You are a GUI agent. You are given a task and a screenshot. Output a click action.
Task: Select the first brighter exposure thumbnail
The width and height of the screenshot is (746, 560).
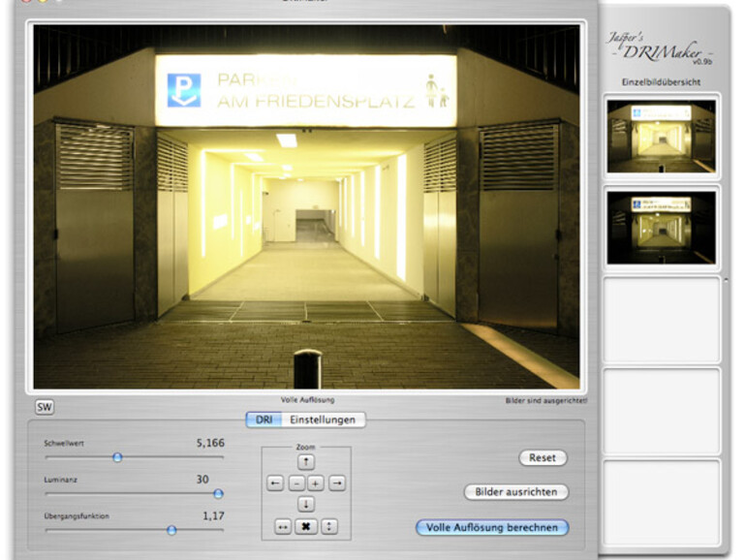[663, 136]
